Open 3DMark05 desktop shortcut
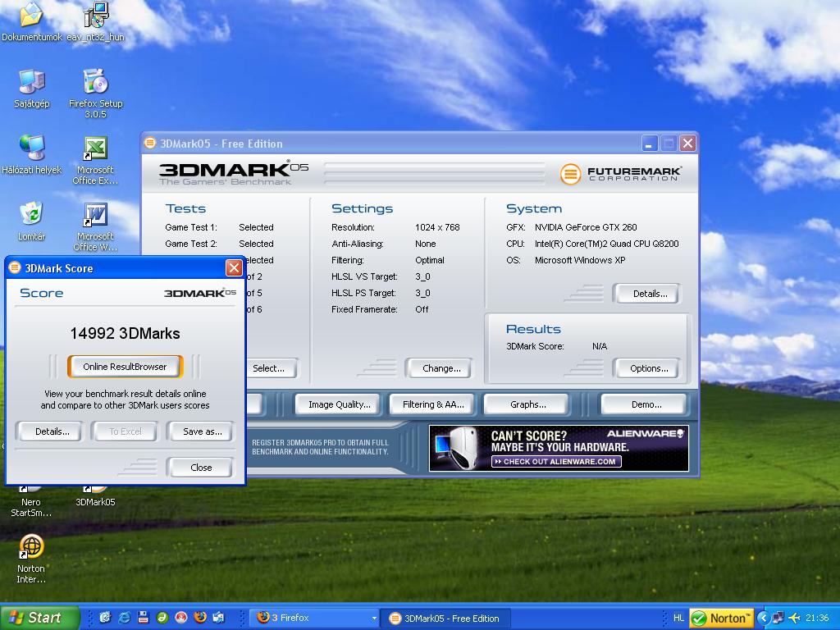This screenshot has height=630, width=840. pos(95,496)
